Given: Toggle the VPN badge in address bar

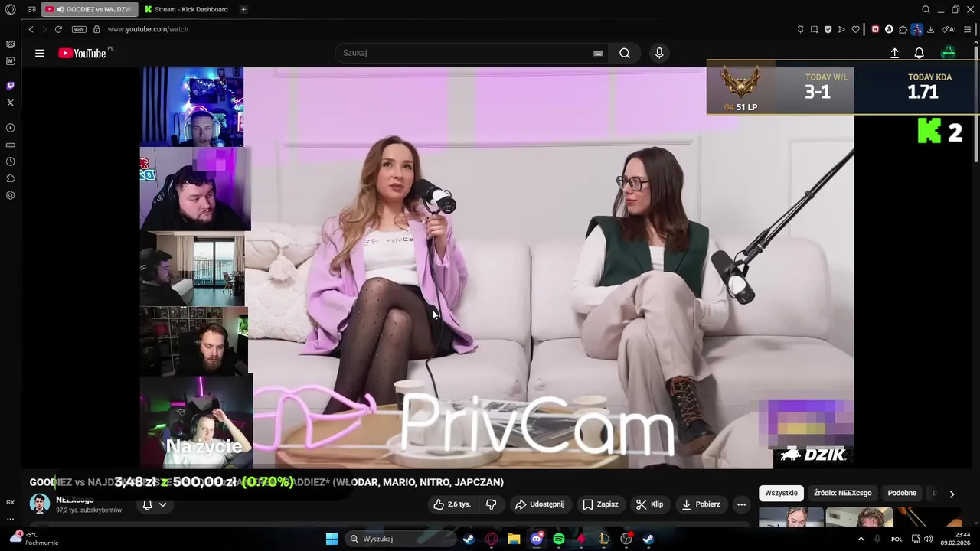Looking at the screenshot, I should [x=79, y=29].
